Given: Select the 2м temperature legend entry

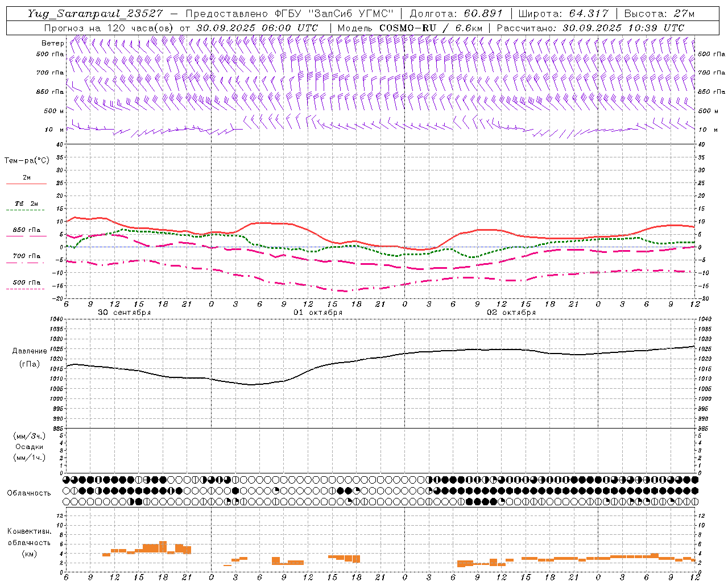Looking at the screenshot, I should point(27,178).
